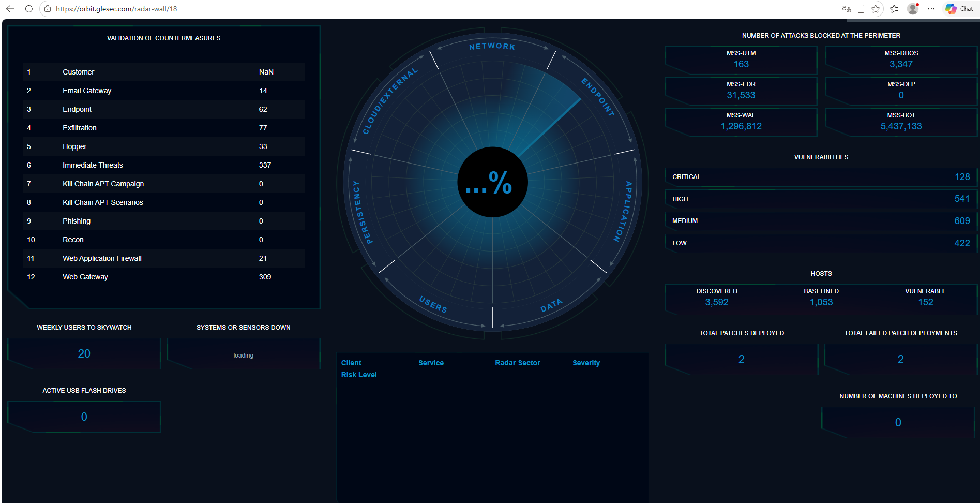
Task: Select the Web Application Firewall row
Action: click(164, 258)
